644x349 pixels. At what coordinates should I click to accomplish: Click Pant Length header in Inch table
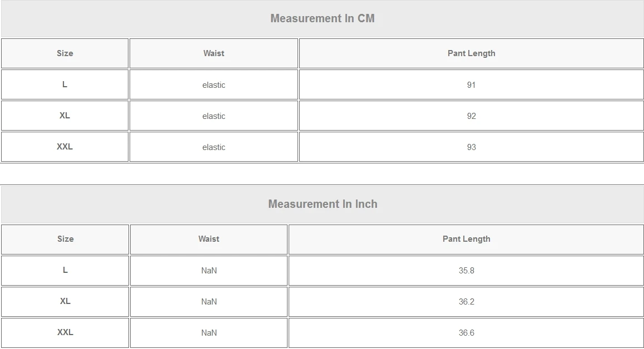tap(466, 239)
